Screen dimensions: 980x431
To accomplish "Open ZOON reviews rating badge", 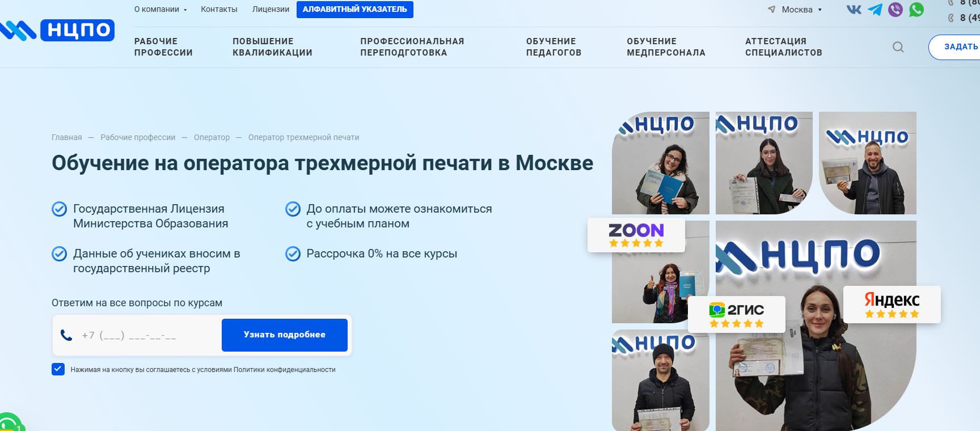I will [x=636, y=235].
